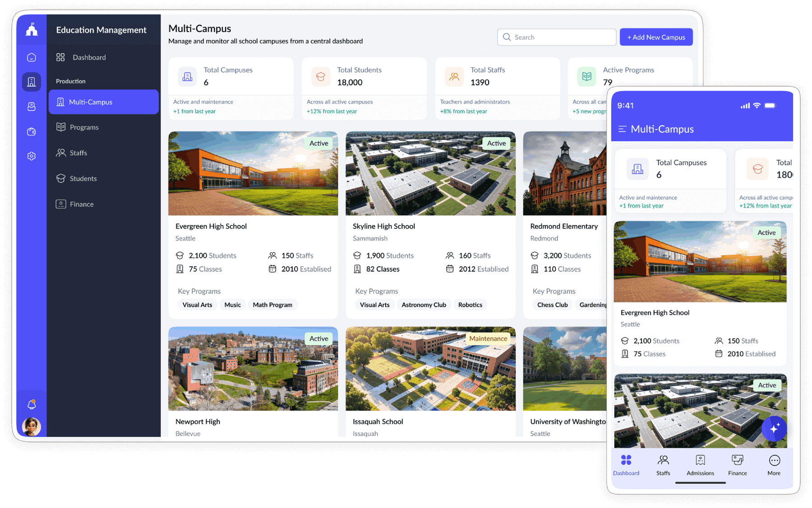The image size is (812, 508).
Task: Tap the More icon in mobile bottom nav
Action: point(774,460)
